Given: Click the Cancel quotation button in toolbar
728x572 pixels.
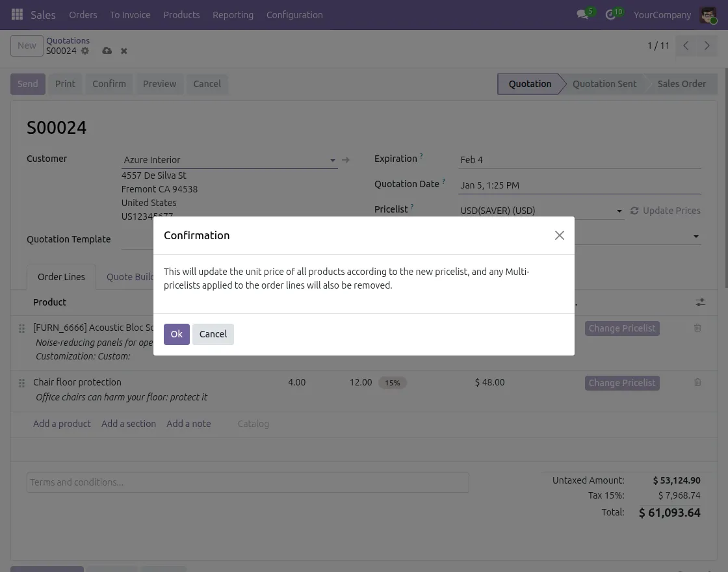Looking at the screenshot, I should [207, 84].
